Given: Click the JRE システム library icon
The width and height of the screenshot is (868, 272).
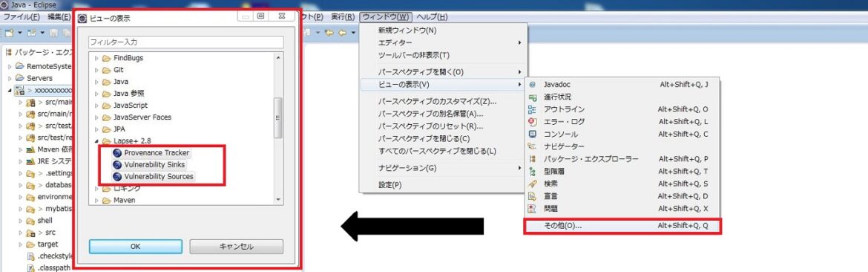Looking at the screenshot, I should 31,161.
